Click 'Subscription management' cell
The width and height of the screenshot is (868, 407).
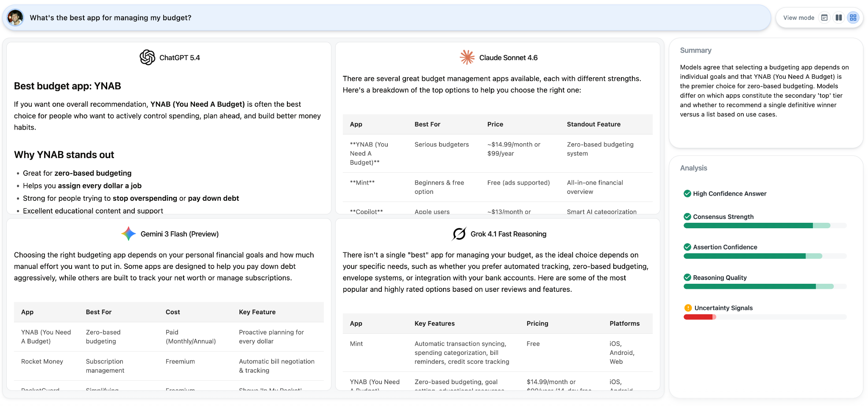pyautogui.click(x=105, y=366)
